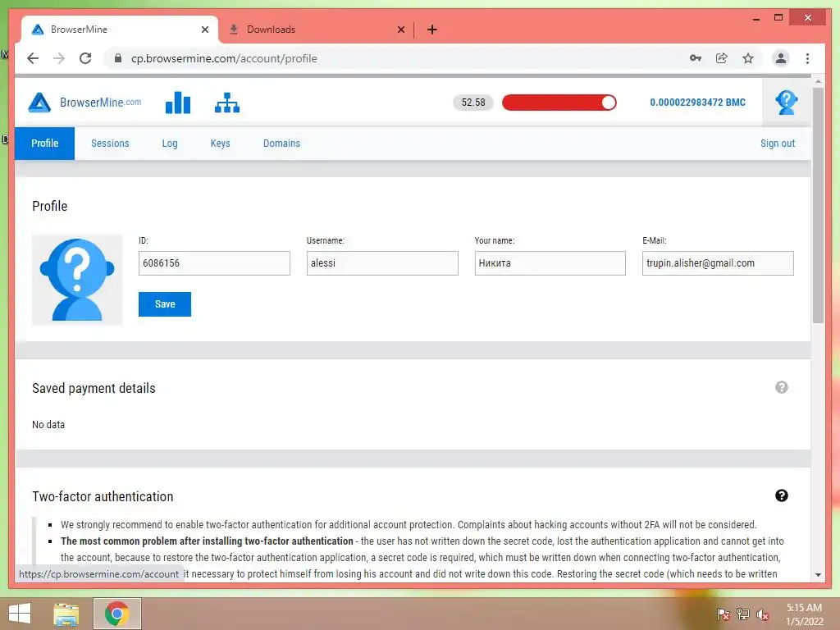Click the browser Back arrow
840x630 pixels.
33,58
